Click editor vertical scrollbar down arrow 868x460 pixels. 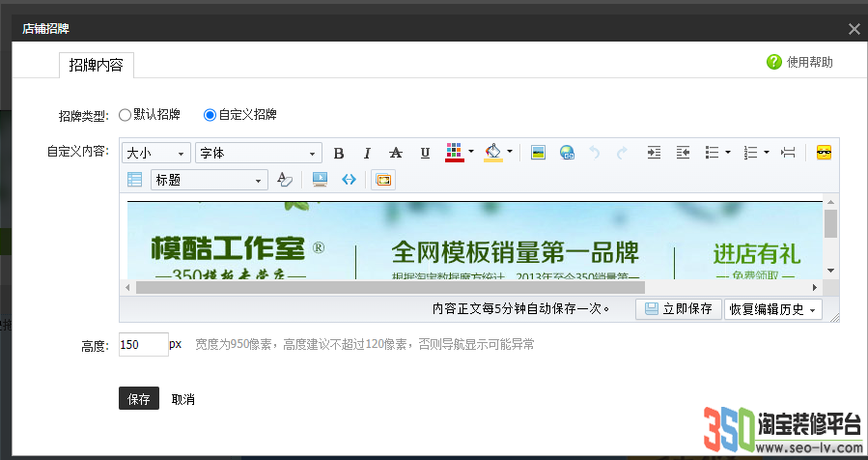pos(830,271)
